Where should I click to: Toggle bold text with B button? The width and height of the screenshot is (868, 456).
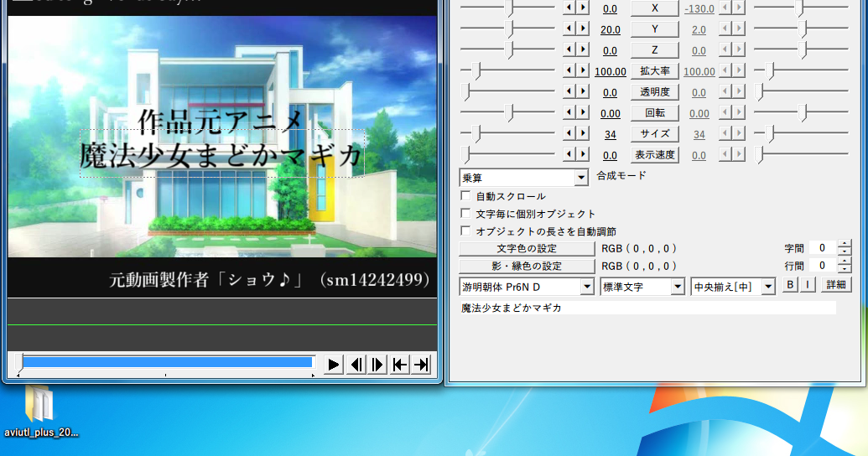790,285
